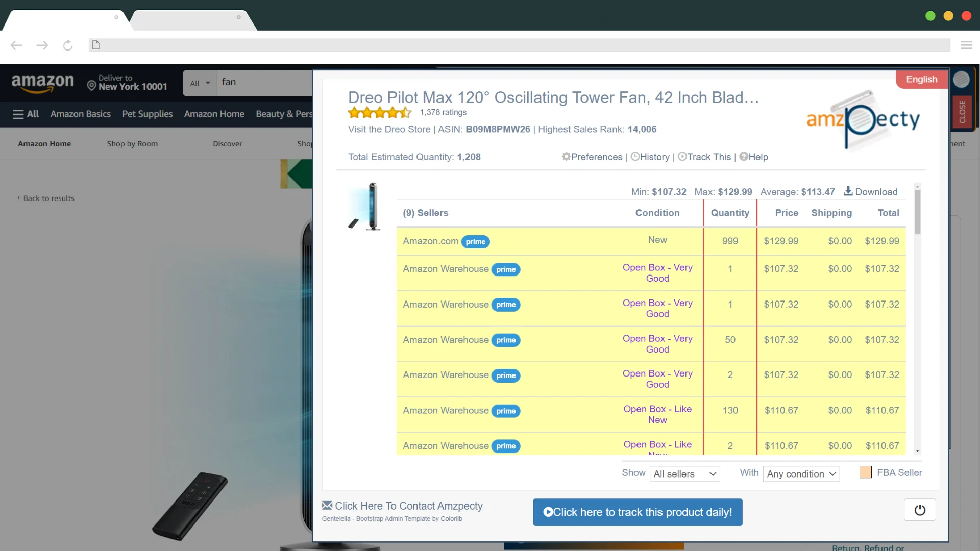The height and width of the screenshot is (551, 980).
Task: Click the History icon to view price history
Action: 635,156
